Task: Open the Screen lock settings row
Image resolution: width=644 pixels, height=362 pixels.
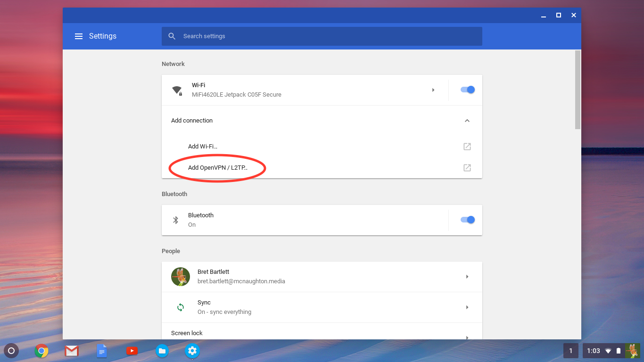Action: 322,333
